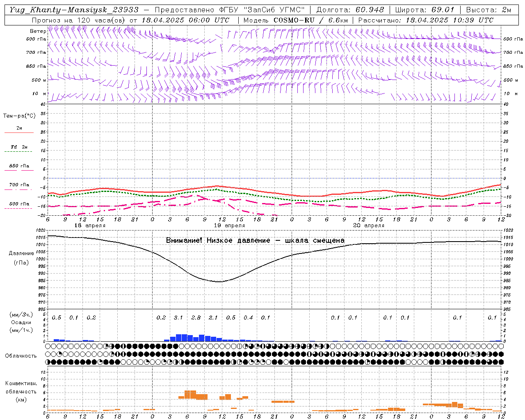Click the '500 гПа' entry in the temperature legend
The image size is (525, 420).
click(x=19, y=204)
